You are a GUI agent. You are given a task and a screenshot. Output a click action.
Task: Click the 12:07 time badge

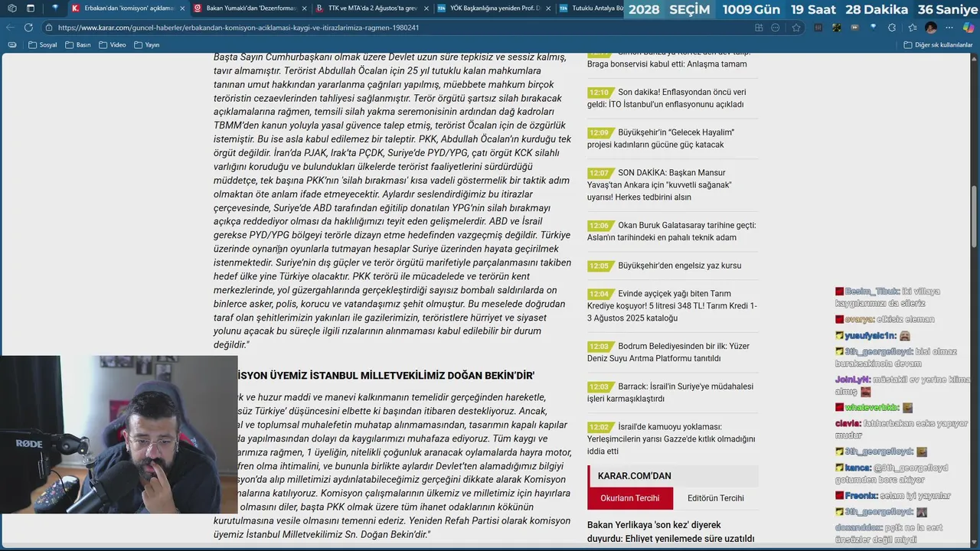(x=599, y=173)
